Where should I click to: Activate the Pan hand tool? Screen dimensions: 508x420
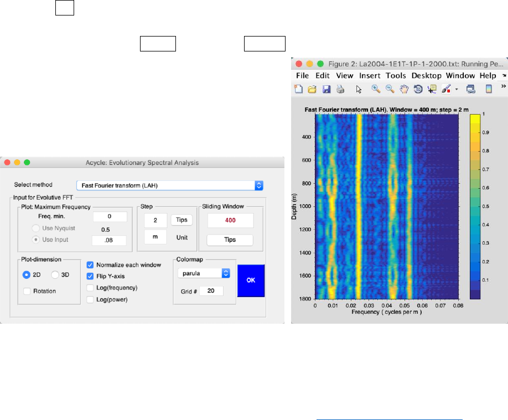click(x=405, y=89)
